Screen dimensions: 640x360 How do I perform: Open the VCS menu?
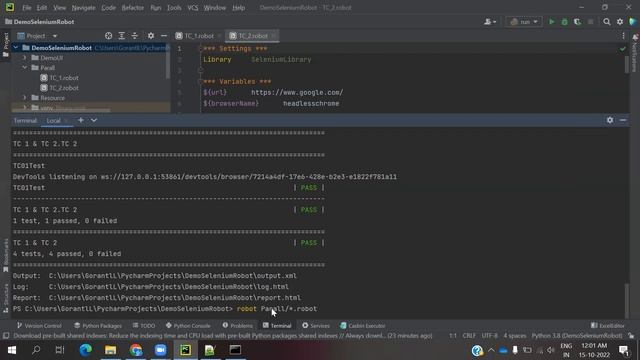(193, 8)
